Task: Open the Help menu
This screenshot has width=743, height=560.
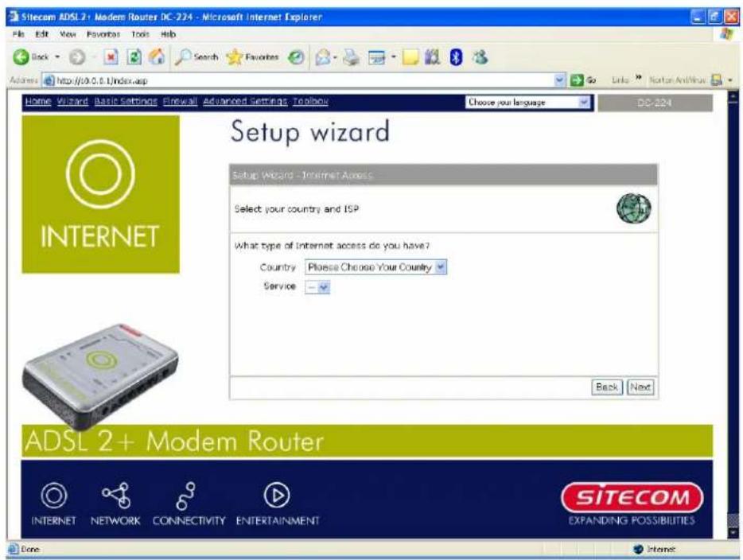Action: point(168,34)
